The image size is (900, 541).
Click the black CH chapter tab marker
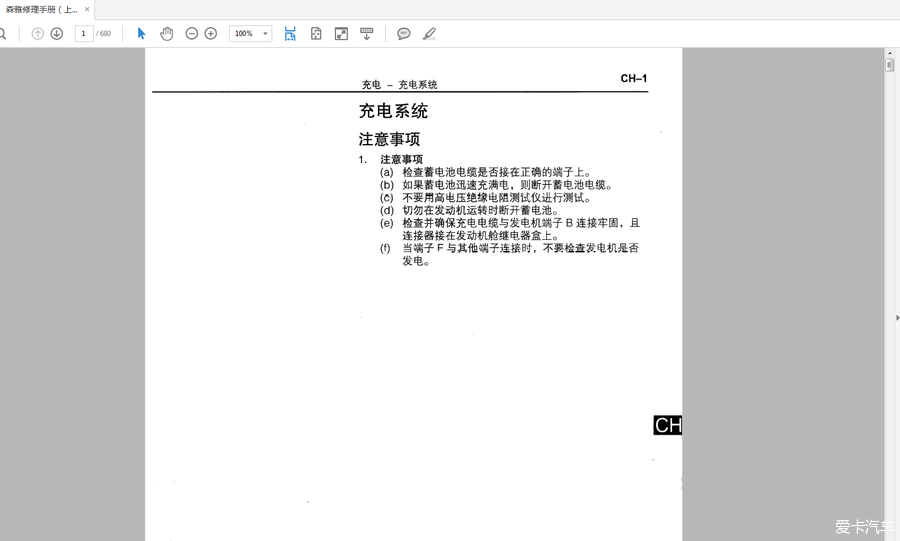(668, 425)
